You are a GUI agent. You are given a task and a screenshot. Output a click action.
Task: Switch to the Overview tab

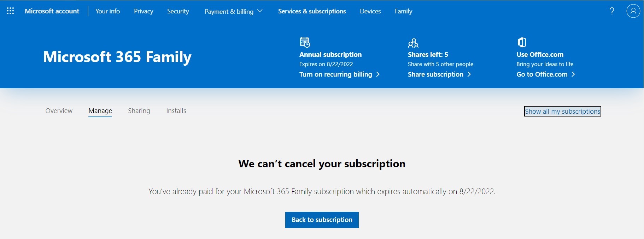tap(59, 110)
